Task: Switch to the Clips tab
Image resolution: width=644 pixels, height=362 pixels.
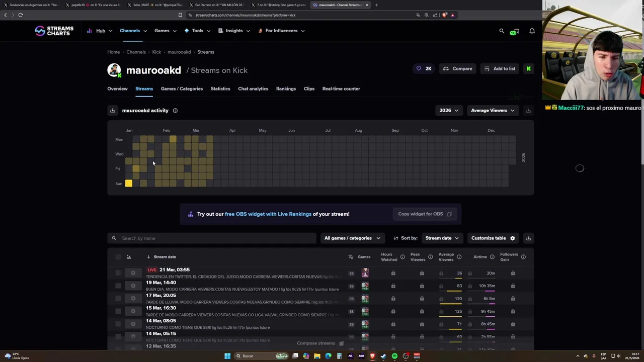Action: click(309, 89)
